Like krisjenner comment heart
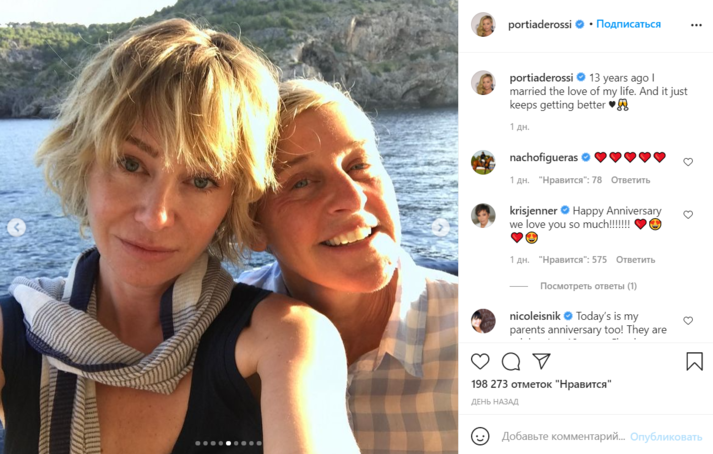This screenshot has height=454, width=713. tap(688, 215)
